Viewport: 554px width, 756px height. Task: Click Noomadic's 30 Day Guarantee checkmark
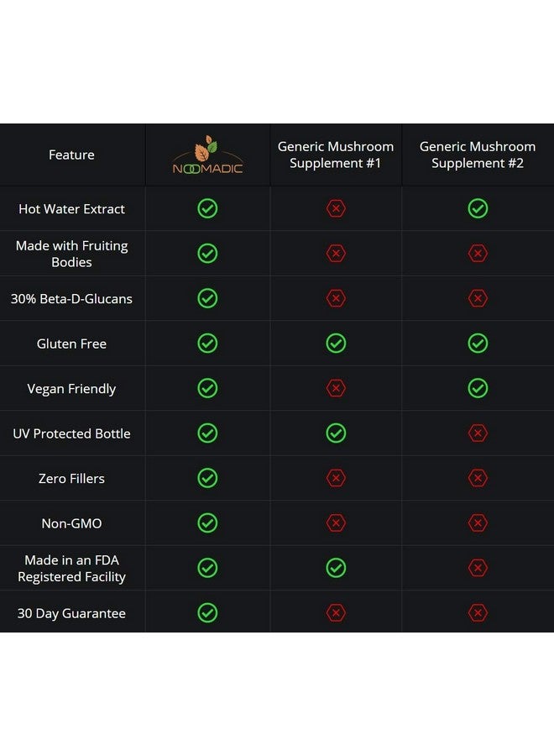pyautogui.click(x=207, y=613)
